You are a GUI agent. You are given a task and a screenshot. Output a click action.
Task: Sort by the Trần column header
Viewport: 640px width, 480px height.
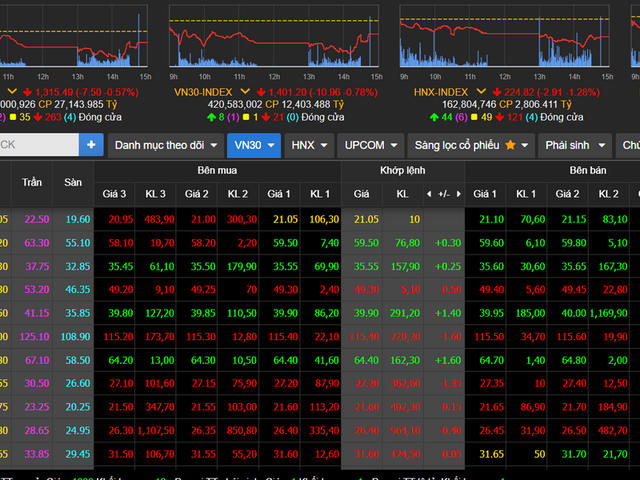point(32,182)
